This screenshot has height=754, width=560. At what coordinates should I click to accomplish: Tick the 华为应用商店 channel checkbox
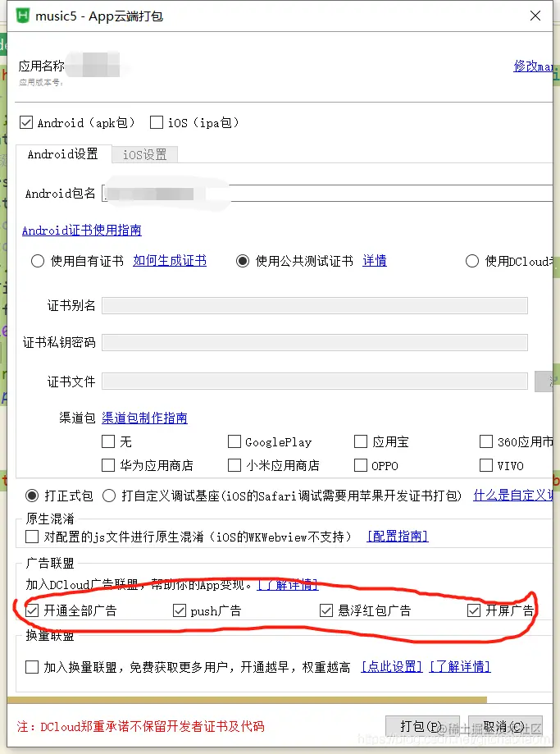pos(108,465)
